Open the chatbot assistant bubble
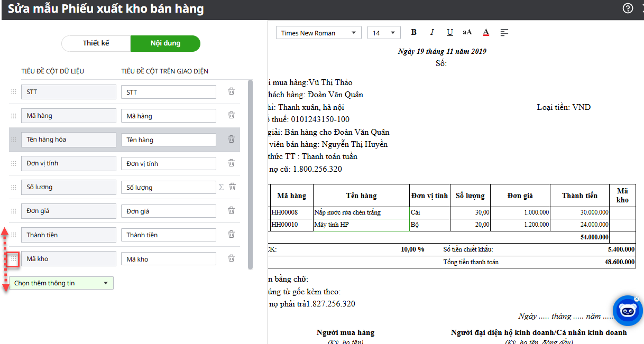 (x=627, y=310)
